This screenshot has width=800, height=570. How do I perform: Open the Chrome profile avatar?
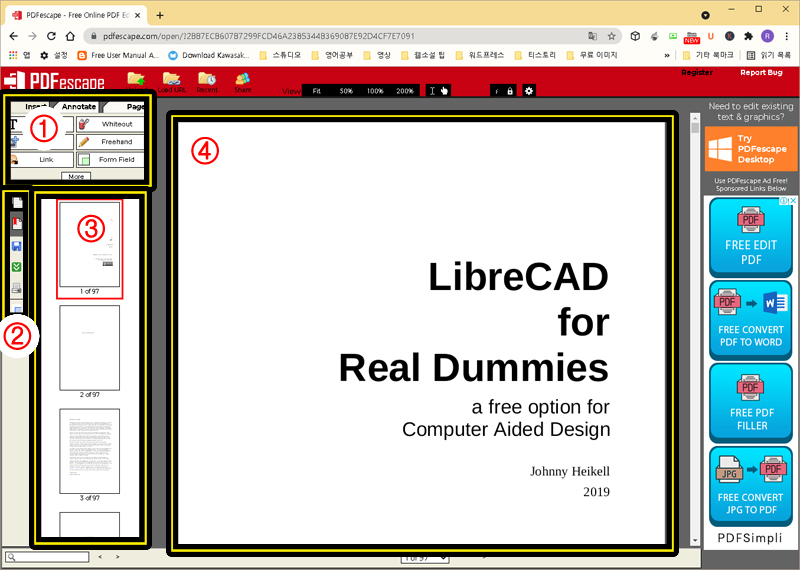[767, 36]
